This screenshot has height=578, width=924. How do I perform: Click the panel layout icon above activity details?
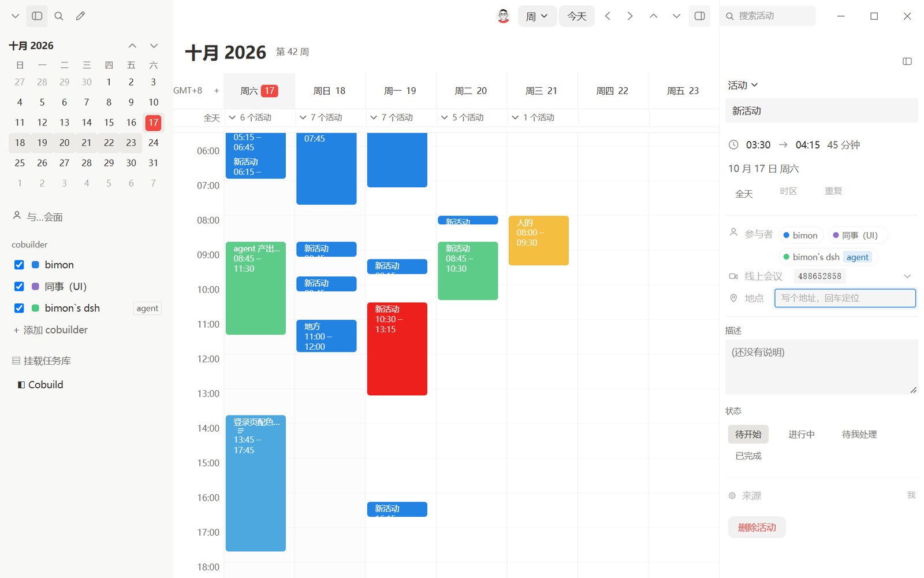tap(907, 61)
